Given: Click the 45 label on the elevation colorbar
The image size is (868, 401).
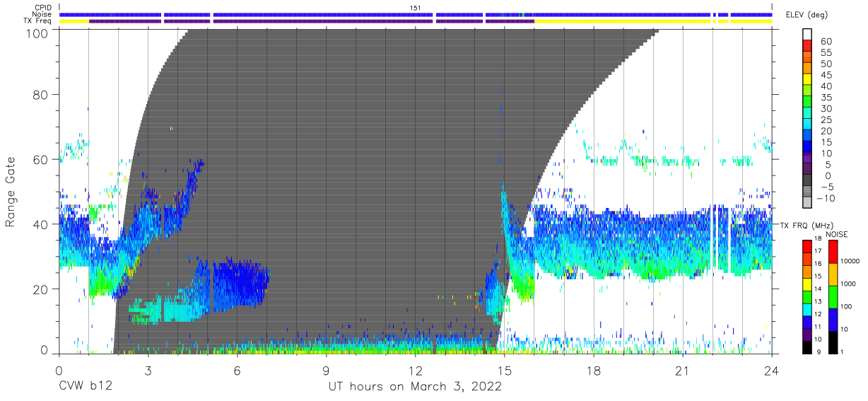Looking at the screenshot, I should pyautogui.click(x=826, y=75).
